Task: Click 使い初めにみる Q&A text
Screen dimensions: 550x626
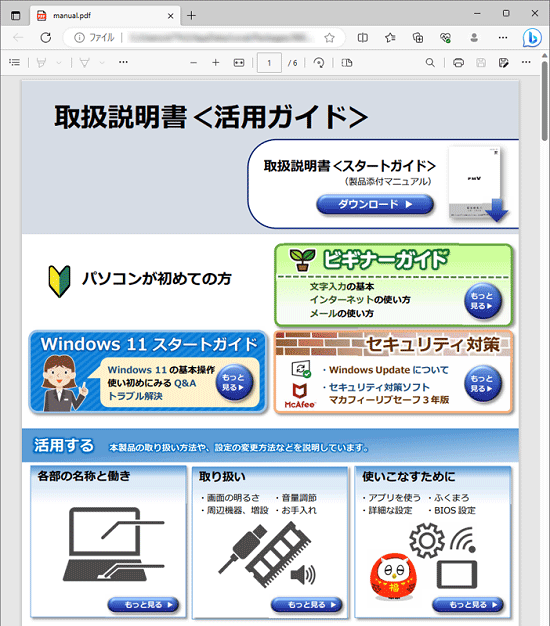Action: click(152, 383)
